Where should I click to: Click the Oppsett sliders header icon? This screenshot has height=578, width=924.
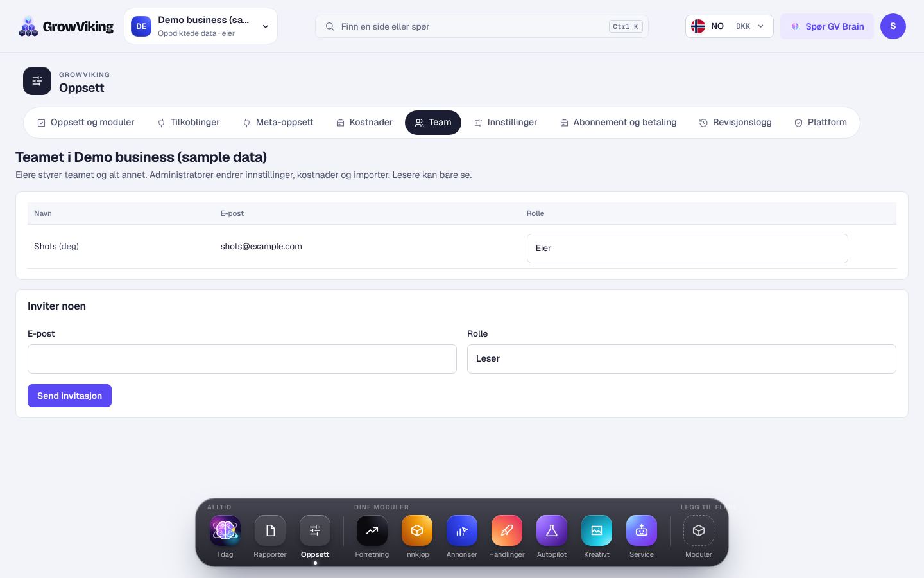coord(37,81)
